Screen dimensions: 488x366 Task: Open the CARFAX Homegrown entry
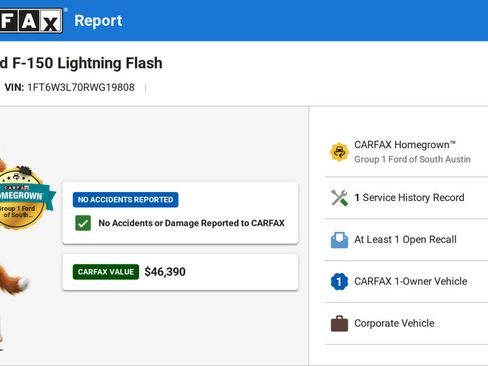point(406,152)
